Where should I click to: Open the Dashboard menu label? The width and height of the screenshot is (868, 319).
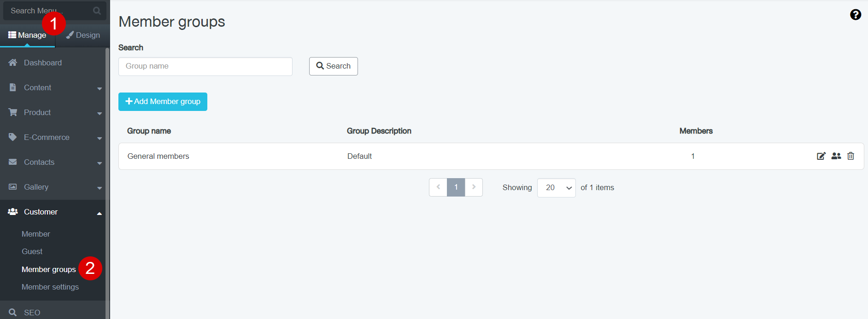click(43, 63)
